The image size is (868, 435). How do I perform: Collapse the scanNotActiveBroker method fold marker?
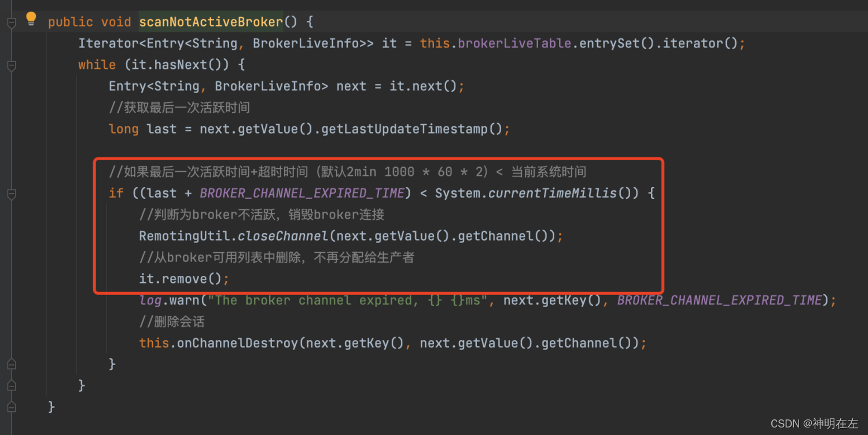pos(11,23)
